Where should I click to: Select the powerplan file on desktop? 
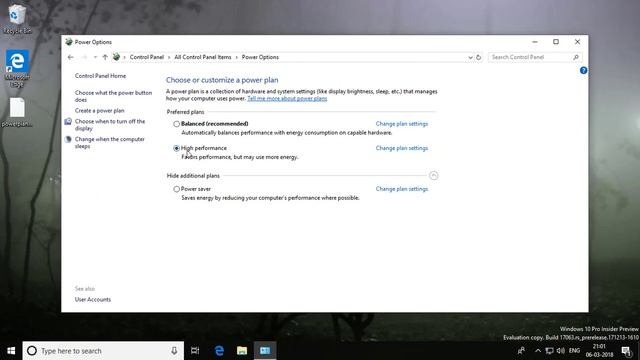(17, 113)
